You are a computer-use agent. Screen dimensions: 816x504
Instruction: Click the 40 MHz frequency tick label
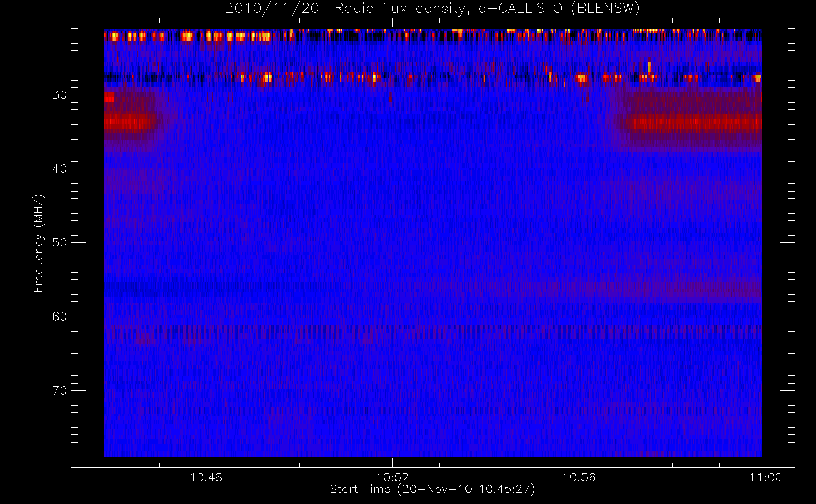(x=60, y=169)
